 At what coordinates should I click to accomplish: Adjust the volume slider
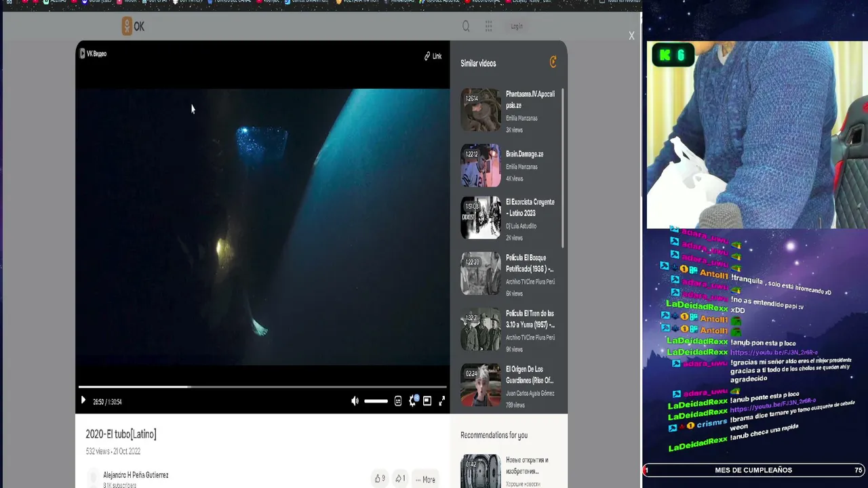[x=376, y=401]
